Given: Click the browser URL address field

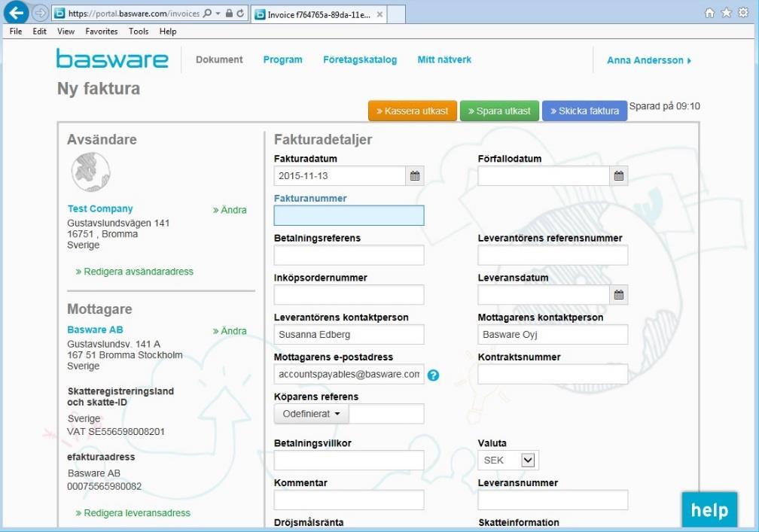Looking at the screenshot, I should tap(133, 14).
